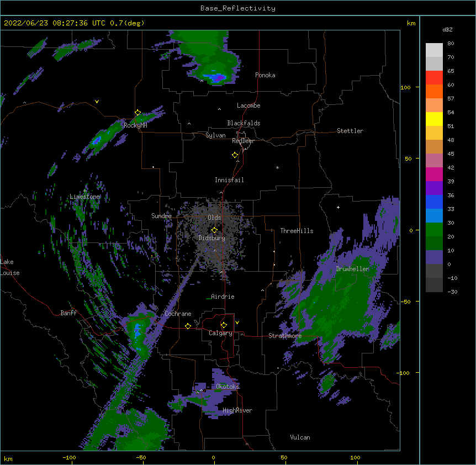
Task: Select the yellow diamond marker east of Cochrane
Action: click(x=188, y=326)
